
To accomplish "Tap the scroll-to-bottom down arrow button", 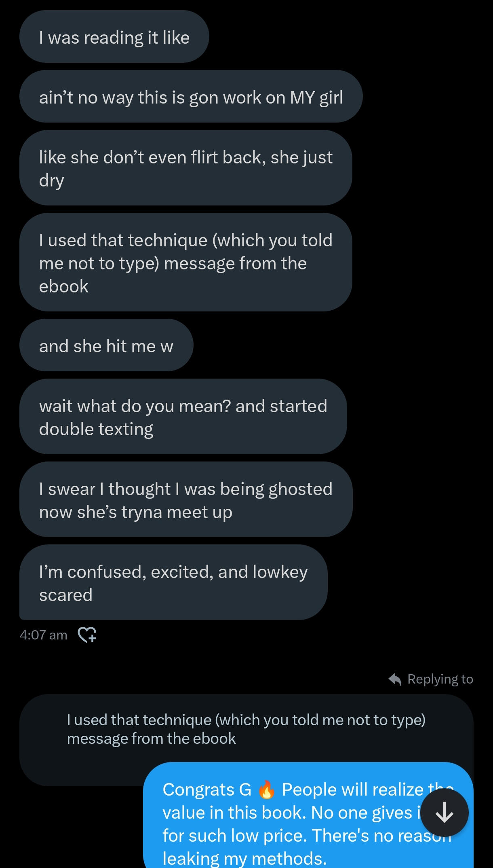I will tap(445, 813).
